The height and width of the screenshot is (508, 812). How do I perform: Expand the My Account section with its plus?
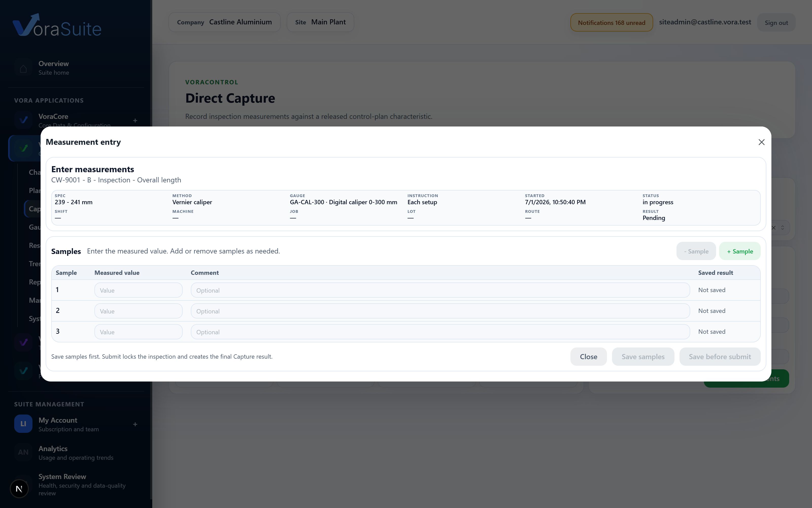[135, 424]
